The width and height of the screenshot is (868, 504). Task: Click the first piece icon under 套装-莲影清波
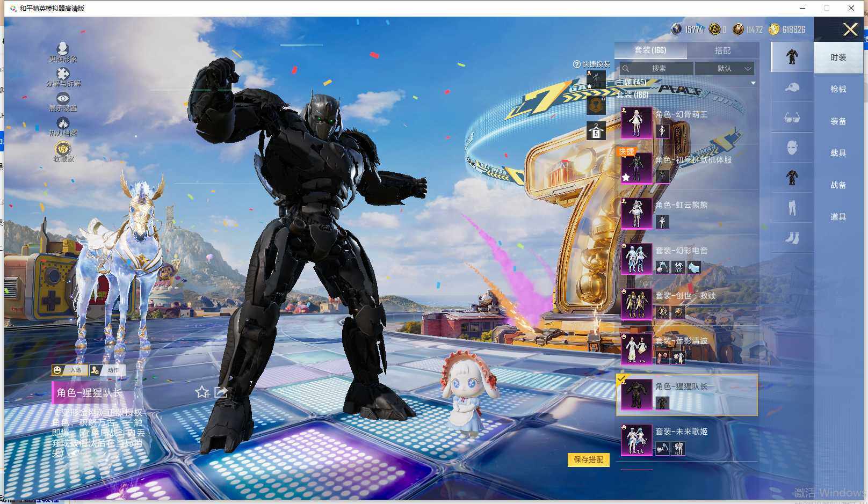point(662,357)
